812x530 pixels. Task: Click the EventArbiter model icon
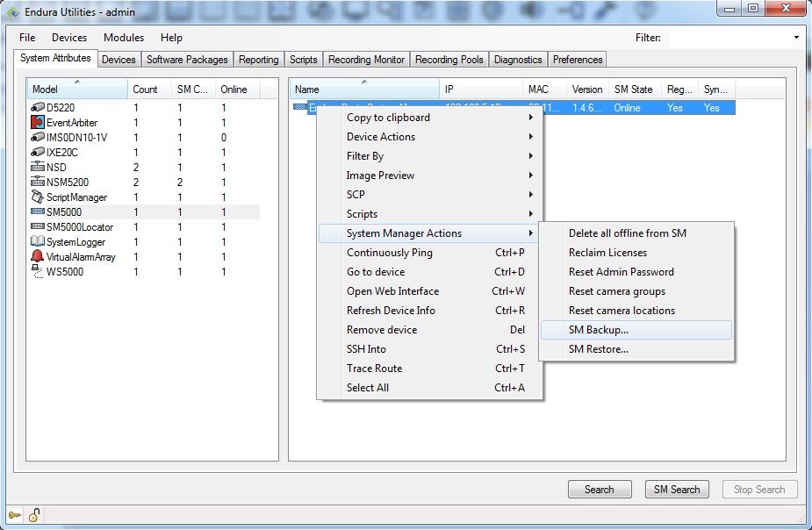pyautogui.click(x=38, y=123)
